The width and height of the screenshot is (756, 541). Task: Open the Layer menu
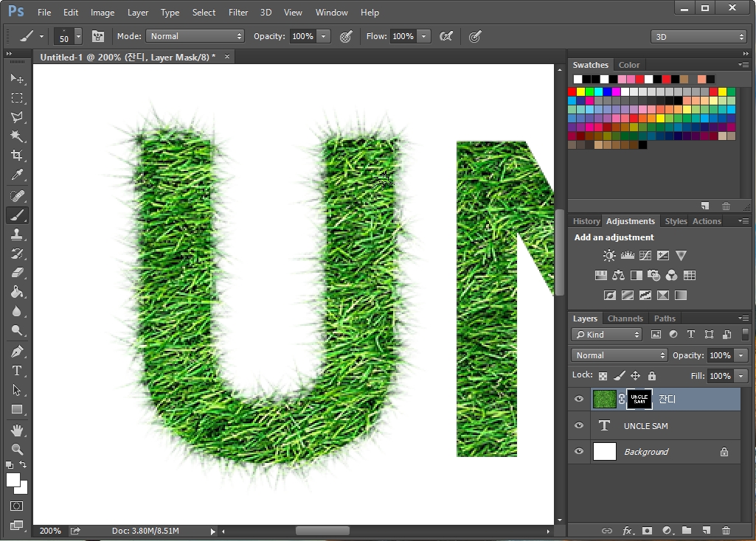click(138, 13)
